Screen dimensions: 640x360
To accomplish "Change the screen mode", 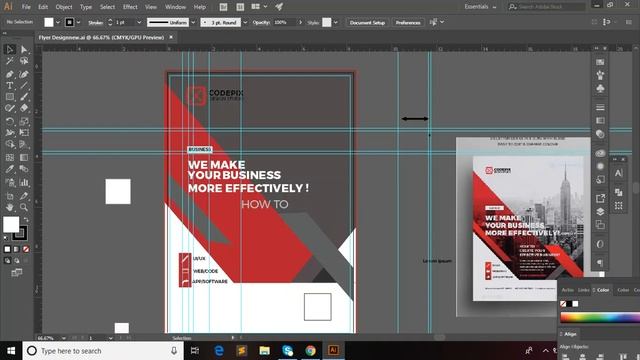I will (x=17, y=273).
